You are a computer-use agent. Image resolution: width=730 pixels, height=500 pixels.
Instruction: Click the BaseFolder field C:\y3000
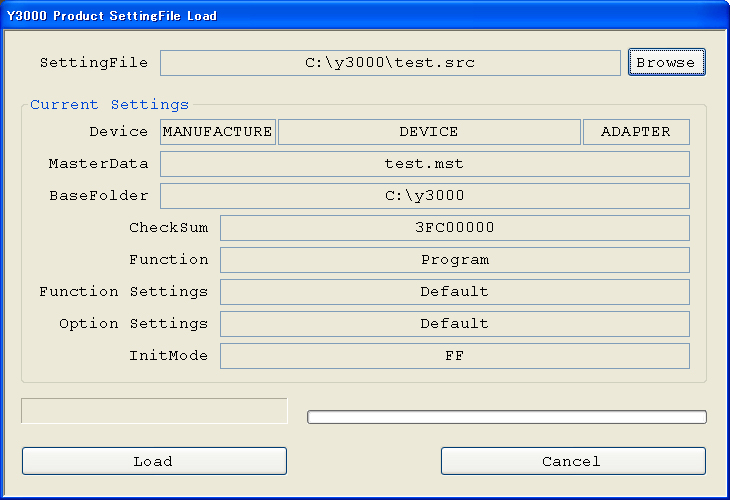click(x=425, y=196)
